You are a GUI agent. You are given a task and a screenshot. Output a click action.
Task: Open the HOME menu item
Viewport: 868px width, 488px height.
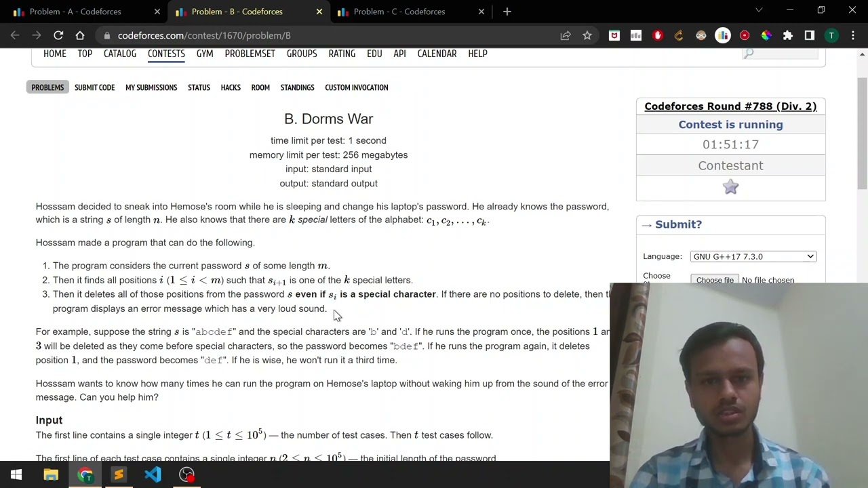pos(55,54)
